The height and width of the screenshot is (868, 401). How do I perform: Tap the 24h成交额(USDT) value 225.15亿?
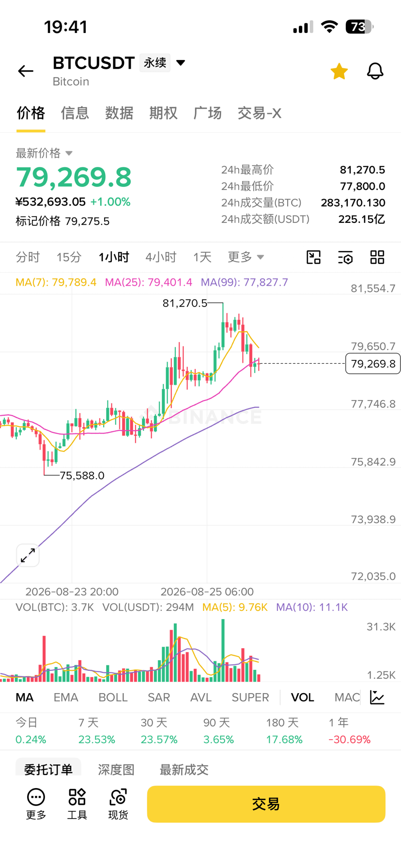click(362, 219)
